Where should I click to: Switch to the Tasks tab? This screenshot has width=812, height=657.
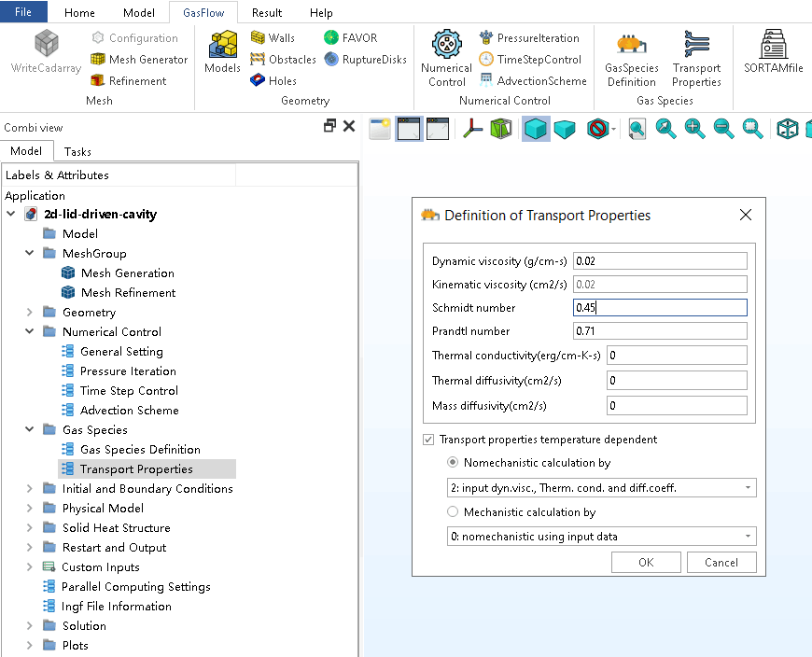tap(77, 151)
